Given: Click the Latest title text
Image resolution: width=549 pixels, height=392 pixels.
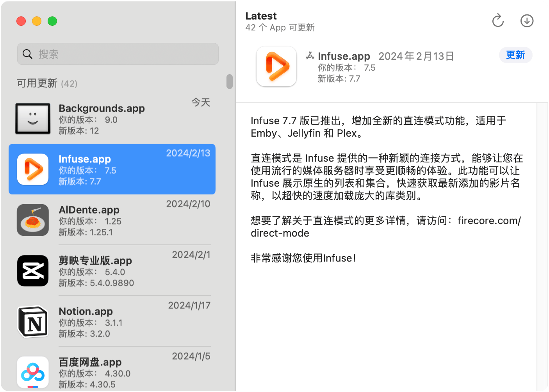Looking at the screenshot, I should 261,16.
